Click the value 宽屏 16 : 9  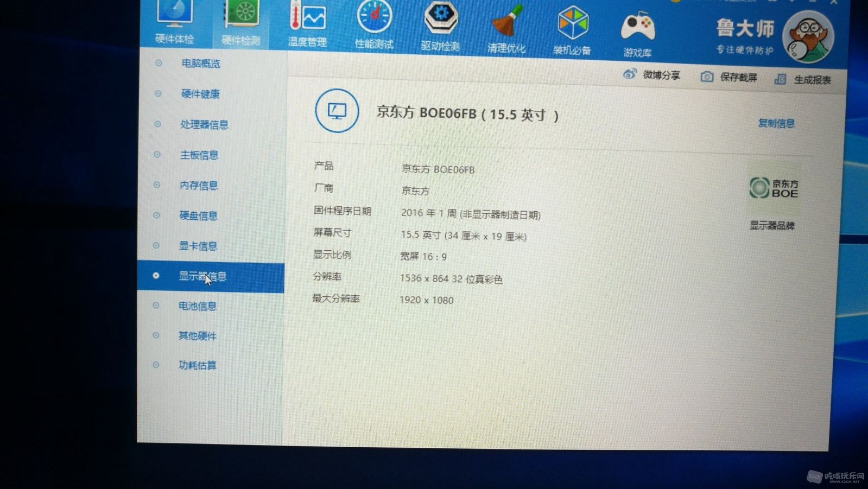click(423, 256)
